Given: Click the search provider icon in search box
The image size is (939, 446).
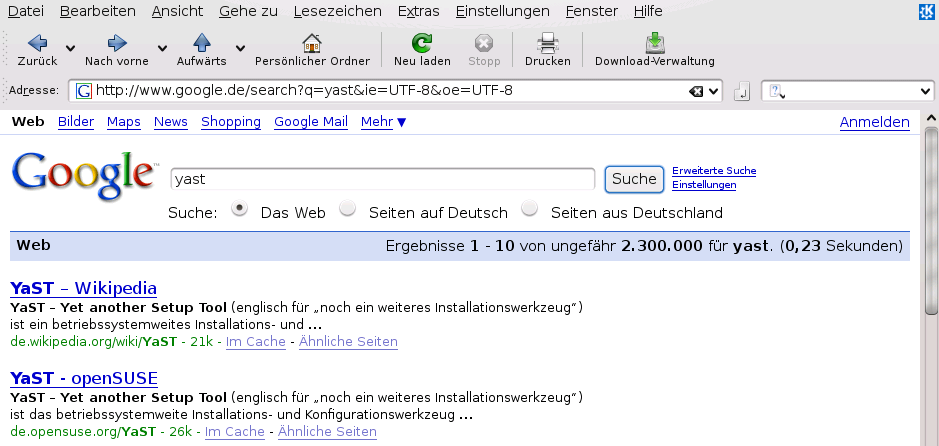Looking at the screenshot, I should pyautogui.click(x=776, y=91).
